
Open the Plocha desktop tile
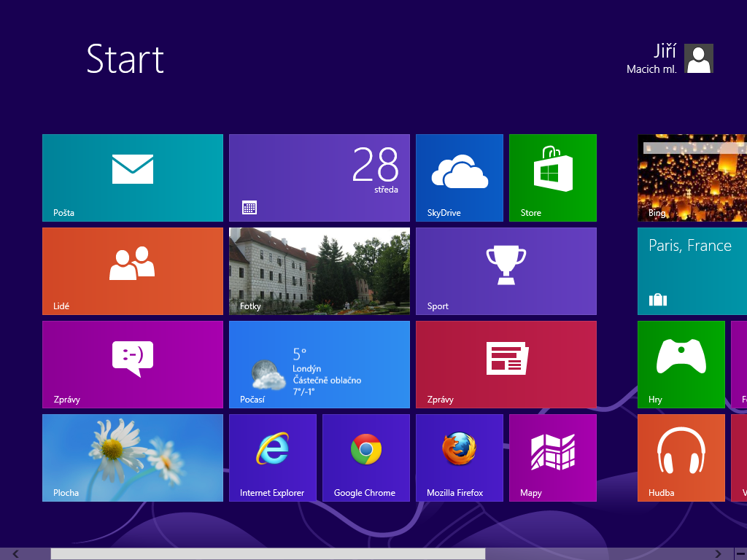133,458
